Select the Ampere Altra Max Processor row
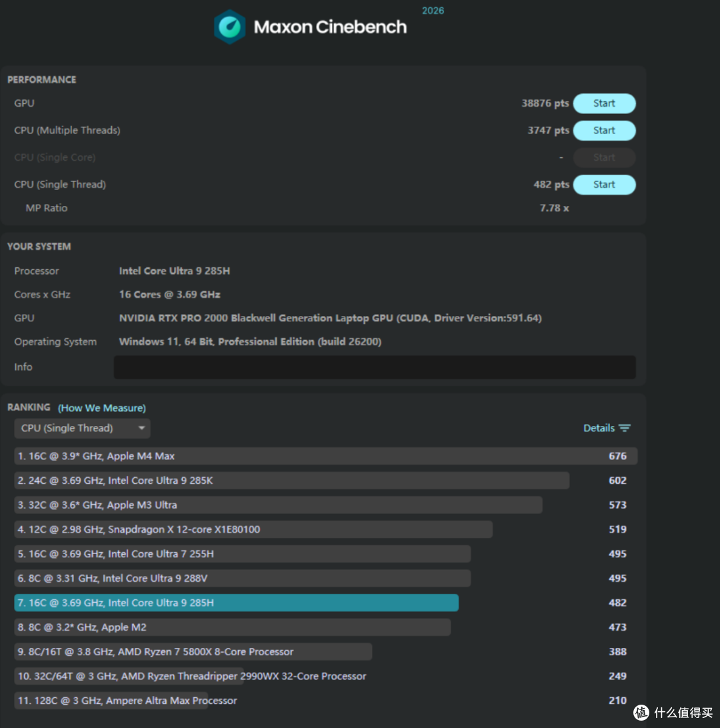 325,701
